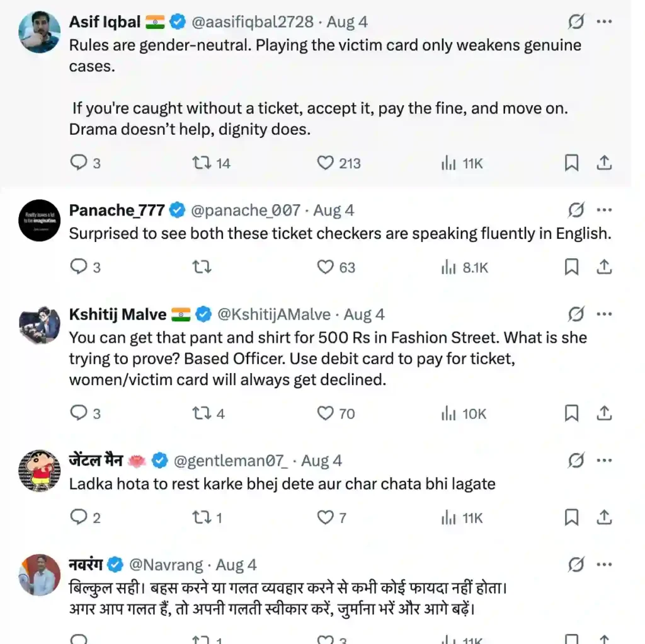
Task: Like the Panache_777 tweet
Action: click(325, 267)
